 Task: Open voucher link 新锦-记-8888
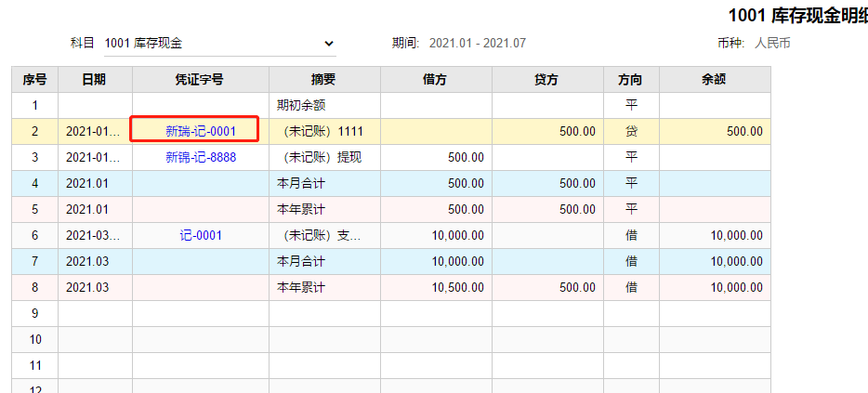click(200, 158)
